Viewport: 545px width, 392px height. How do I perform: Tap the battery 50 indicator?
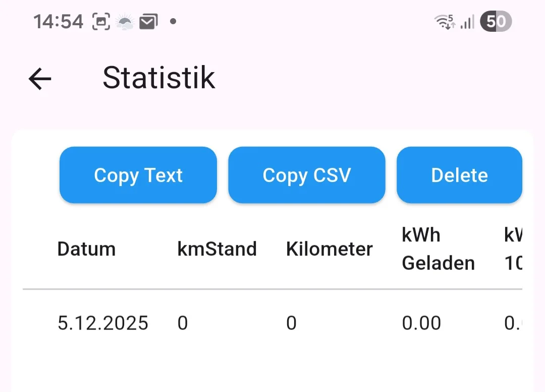click(496, 21)
